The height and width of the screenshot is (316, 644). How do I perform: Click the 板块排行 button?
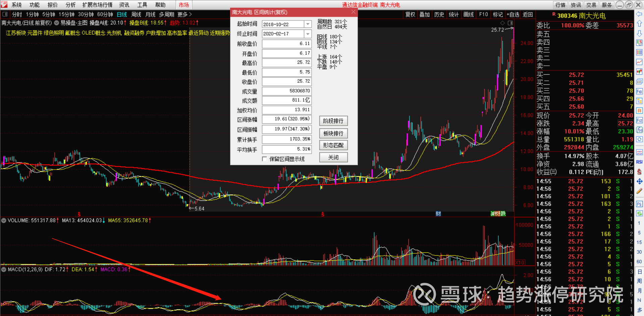point(333,133)
